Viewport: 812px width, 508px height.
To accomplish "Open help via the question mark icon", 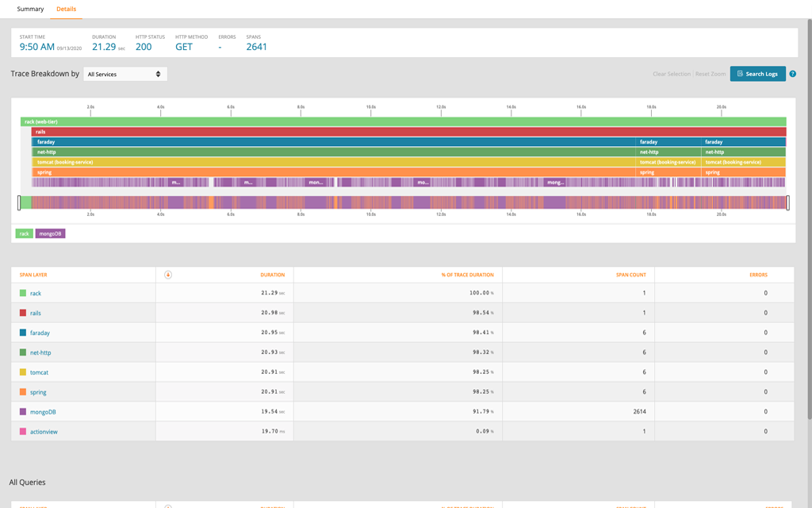I will point(792,73).
